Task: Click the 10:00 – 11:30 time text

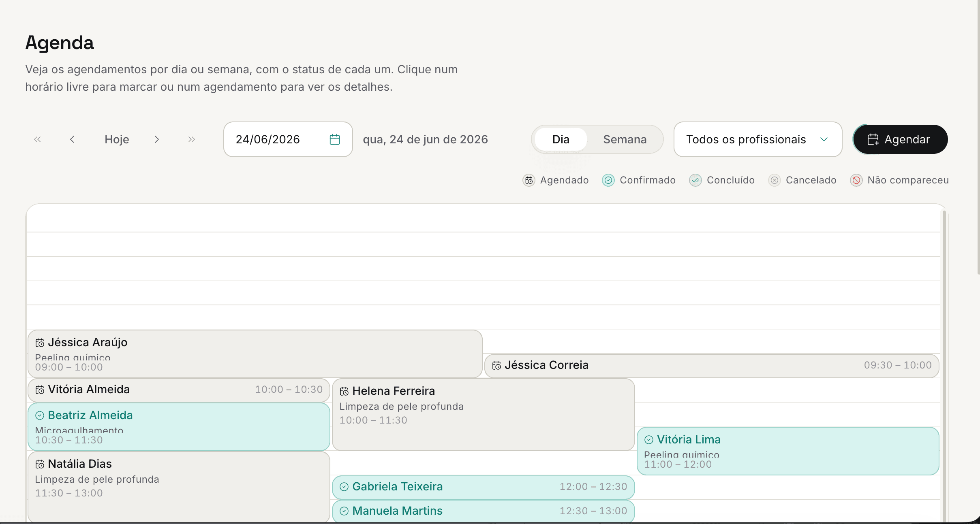Action: coord(373,420)
